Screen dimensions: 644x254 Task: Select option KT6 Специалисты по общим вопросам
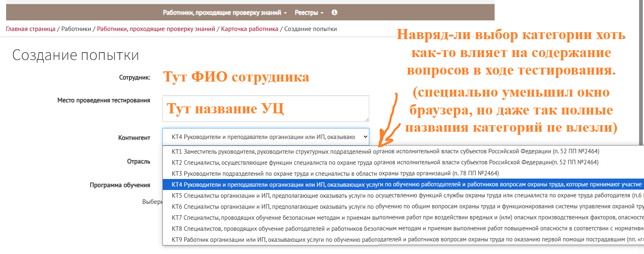tap(403, 206)
